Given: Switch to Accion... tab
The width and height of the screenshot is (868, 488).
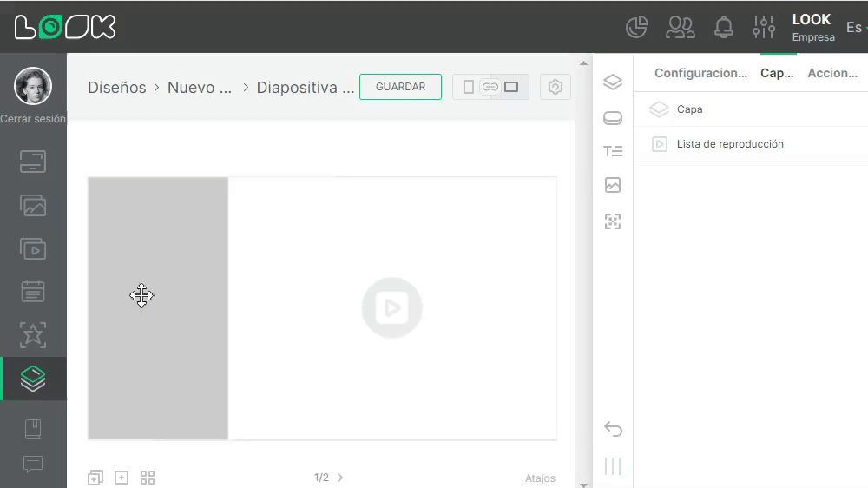Looking at the screenshot, I should pos(832,73).
